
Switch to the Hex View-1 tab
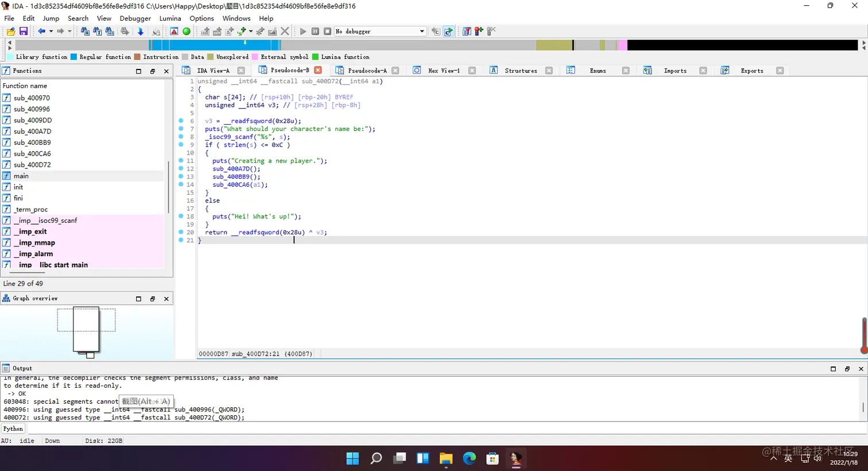pos(444,71)
